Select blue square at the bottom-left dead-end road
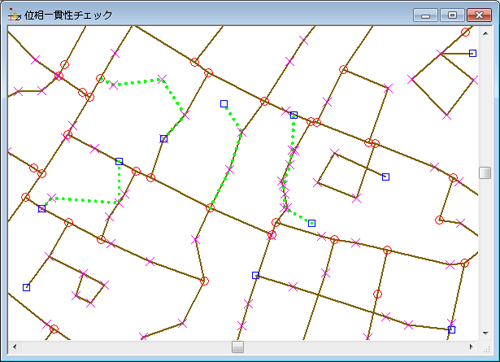Viewport: 500px width, 362px height. pyautogui.click(x=26, y=287)
